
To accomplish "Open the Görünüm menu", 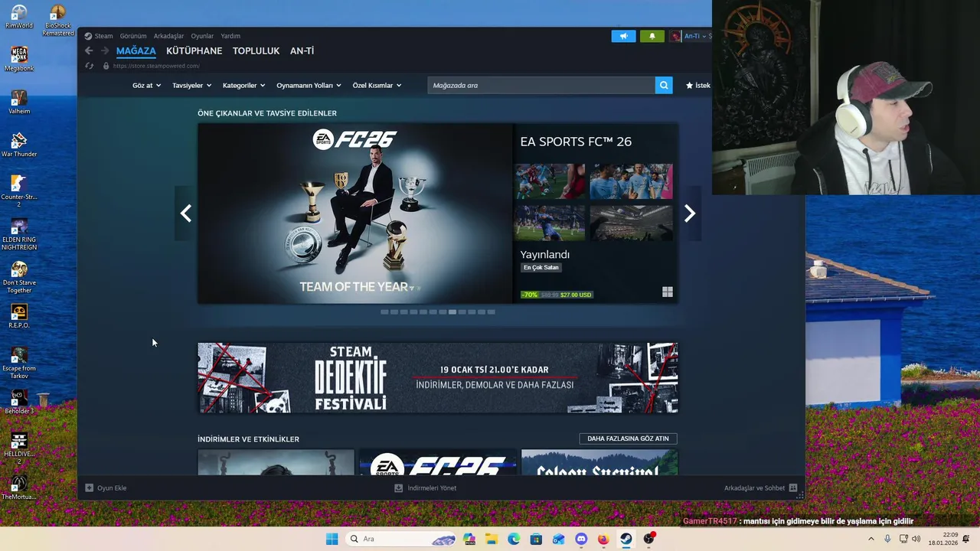I will tap(133, 36).
